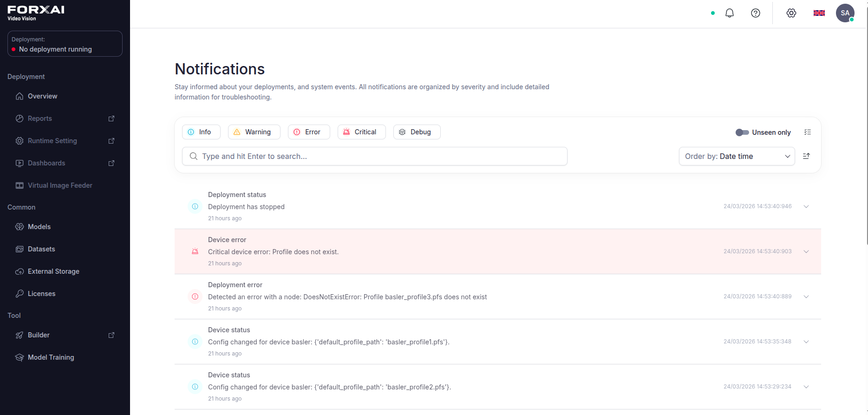Screen dimensions: 868x415
Task: Open Runtime Setting external link icon
Action: coord(111,141)
